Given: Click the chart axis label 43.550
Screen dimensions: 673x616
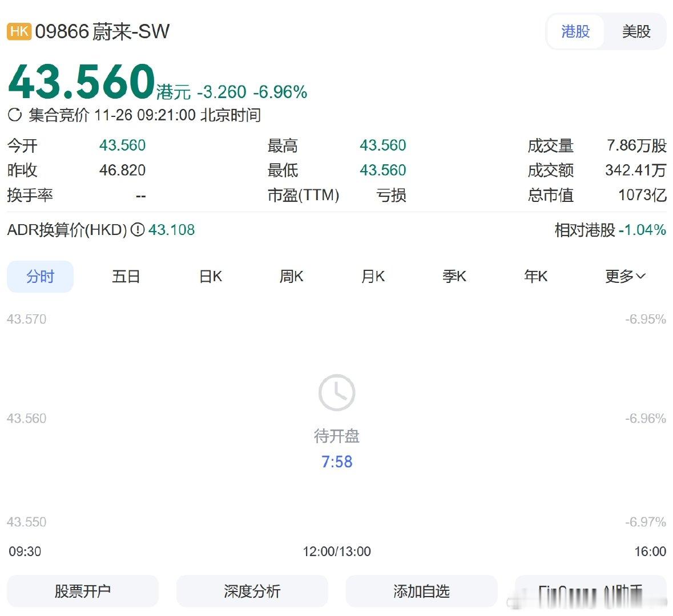Looking at the screenshot, I should [x=27, y=522].
